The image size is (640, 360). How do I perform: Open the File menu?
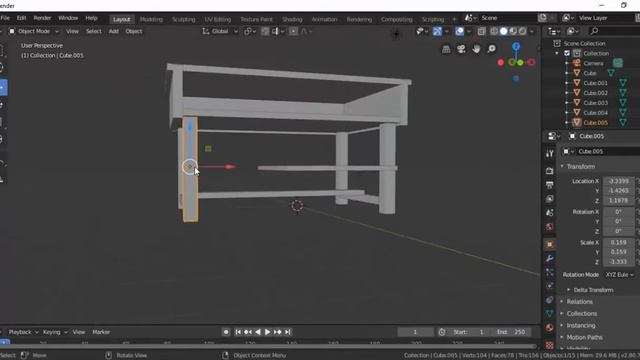click(x=5, y=18)
